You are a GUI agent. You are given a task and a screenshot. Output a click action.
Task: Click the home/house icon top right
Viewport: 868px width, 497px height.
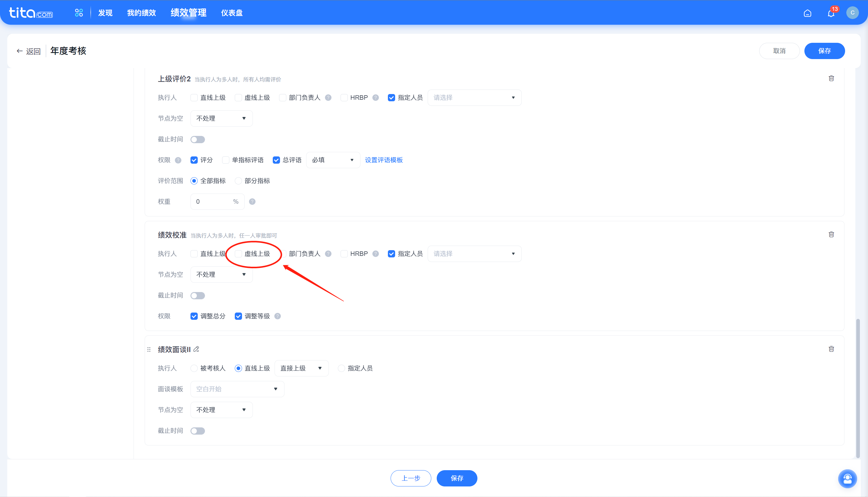807,12
